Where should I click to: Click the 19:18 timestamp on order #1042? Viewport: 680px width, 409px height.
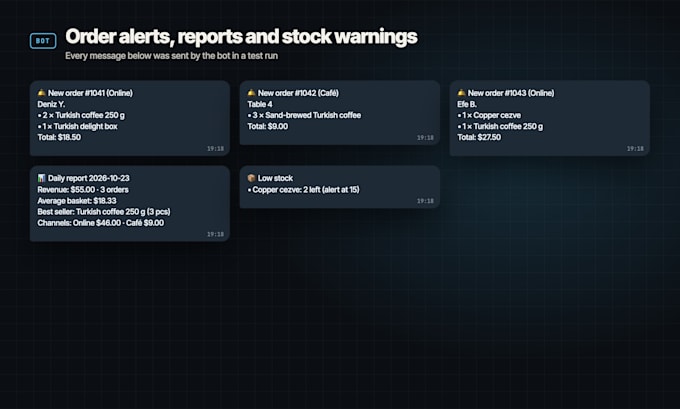[x=425, y=138]
